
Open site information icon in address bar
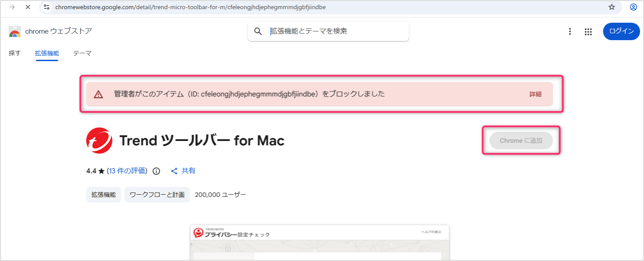coord(47,7)
